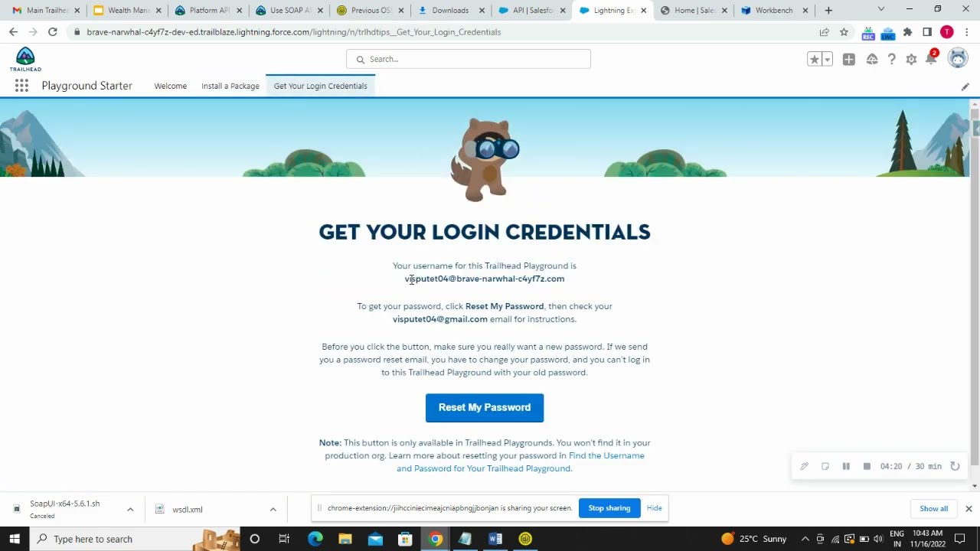This screenshot has width=980, height=551.
Task: Bookmark this tab star icon
Action: [844, 32]
